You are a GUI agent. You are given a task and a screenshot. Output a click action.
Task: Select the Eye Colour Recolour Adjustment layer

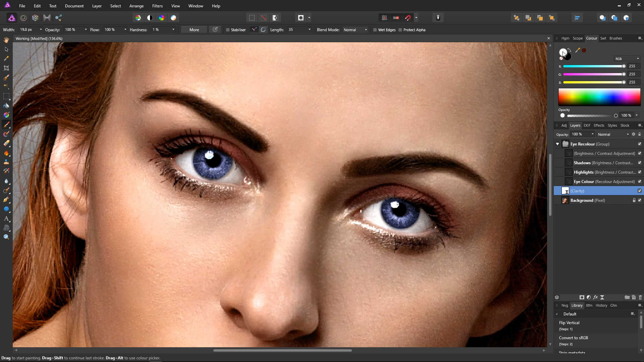[599, 182]
